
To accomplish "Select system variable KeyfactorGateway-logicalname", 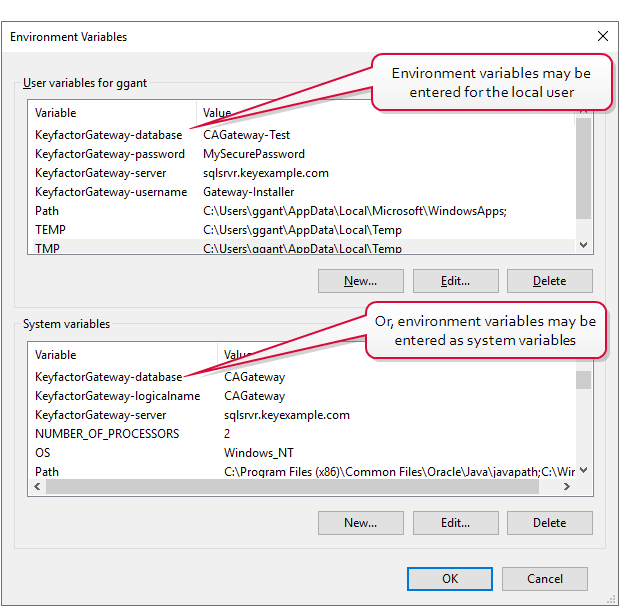I will pos(117,396).
